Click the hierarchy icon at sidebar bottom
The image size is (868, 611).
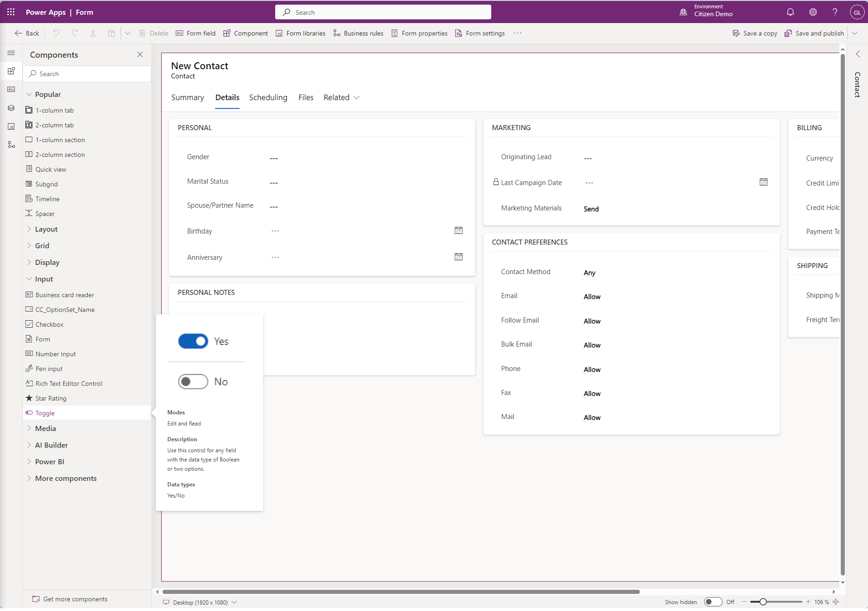coord(11,144)
